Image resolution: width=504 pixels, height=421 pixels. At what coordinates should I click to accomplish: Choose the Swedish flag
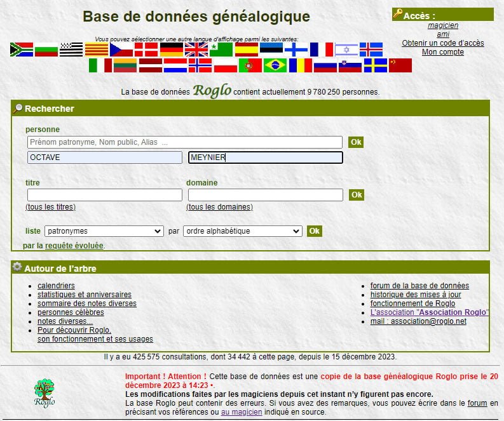pos(376,65)
